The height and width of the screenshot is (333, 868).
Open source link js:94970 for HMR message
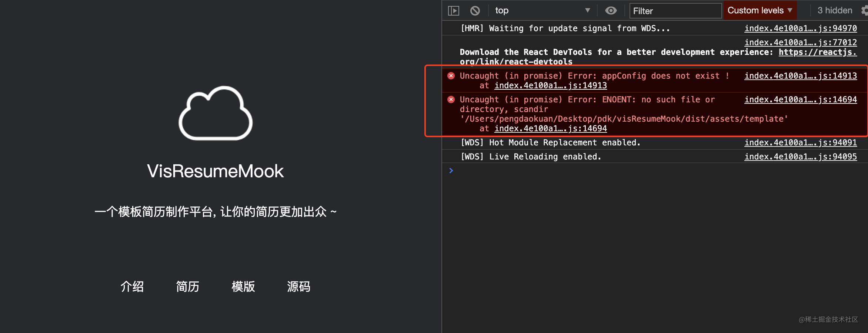click(801, 29)
